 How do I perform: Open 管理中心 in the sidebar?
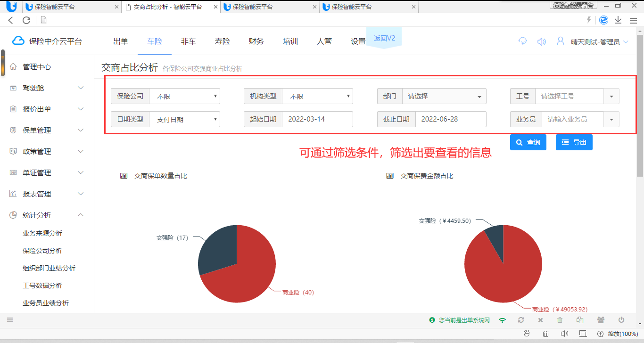37,67
